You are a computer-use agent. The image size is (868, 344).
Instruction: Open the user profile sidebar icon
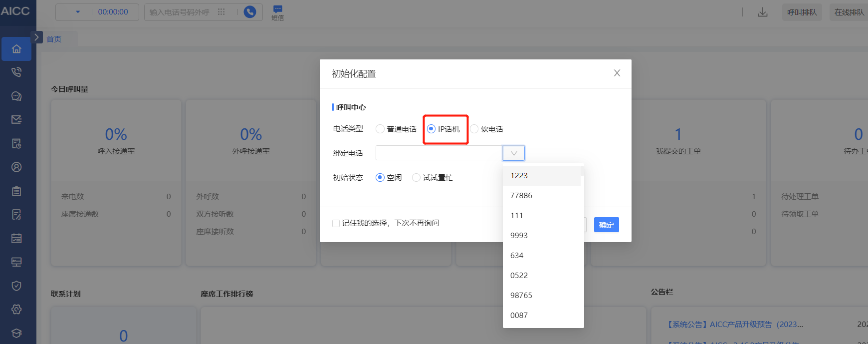[16, 167]
